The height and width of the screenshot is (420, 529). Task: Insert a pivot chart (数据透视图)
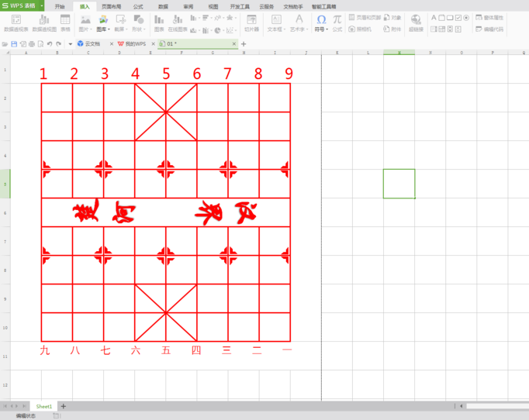pos(44,23)
